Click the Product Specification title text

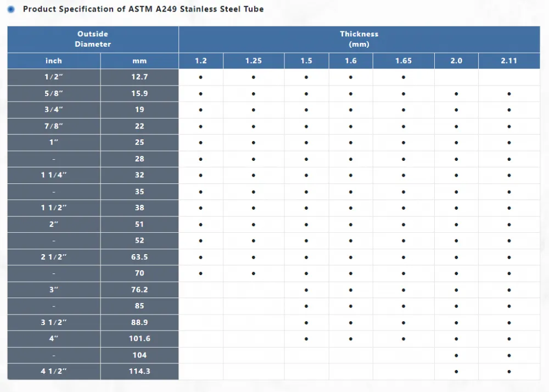(x=143, y=9)
